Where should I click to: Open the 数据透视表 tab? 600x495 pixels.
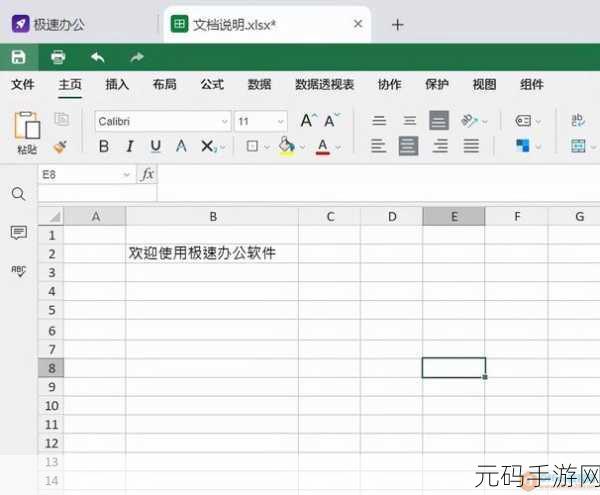(x=324, y=84)
